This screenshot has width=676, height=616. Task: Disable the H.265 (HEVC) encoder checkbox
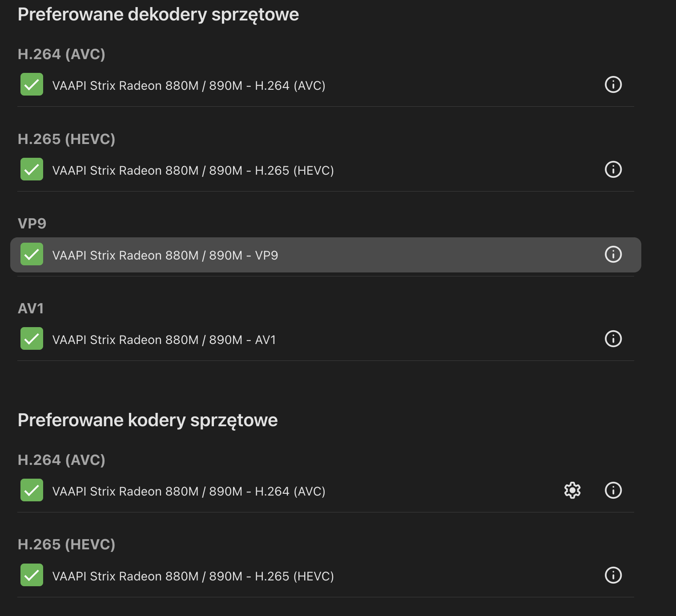pyautogui.click(x=32, y=575)
